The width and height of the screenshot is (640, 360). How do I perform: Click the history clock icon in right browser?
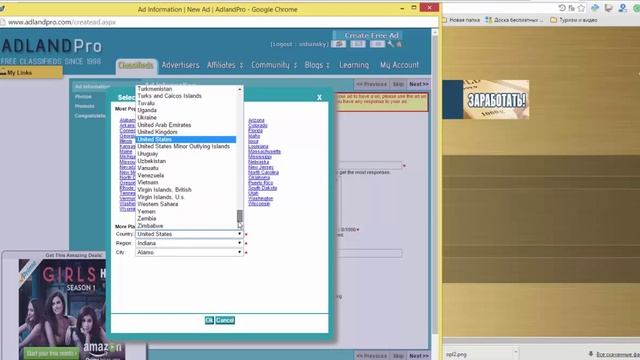click(562, 8)
